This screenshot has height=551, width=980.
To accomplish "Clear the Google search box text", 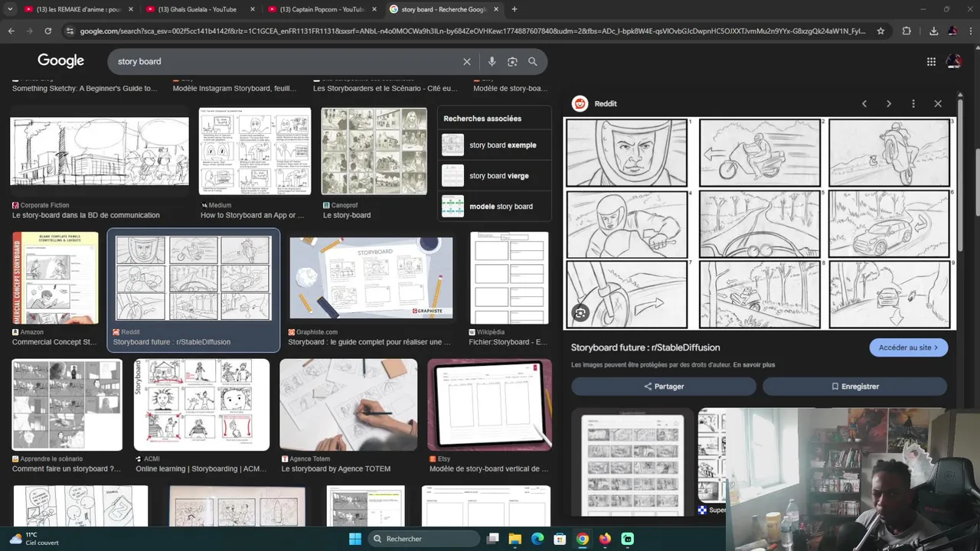I will (x=467, y=61).
